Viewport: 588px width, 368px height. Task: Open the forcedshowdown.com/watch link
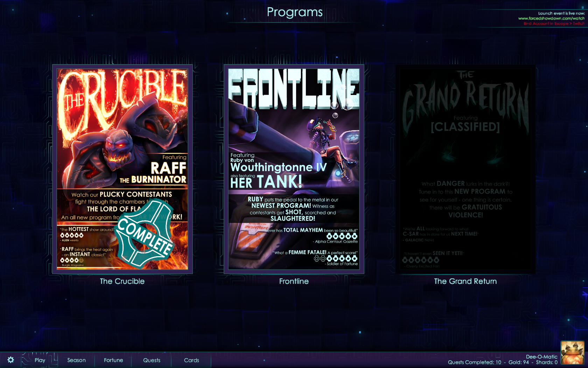coord(551,18)
